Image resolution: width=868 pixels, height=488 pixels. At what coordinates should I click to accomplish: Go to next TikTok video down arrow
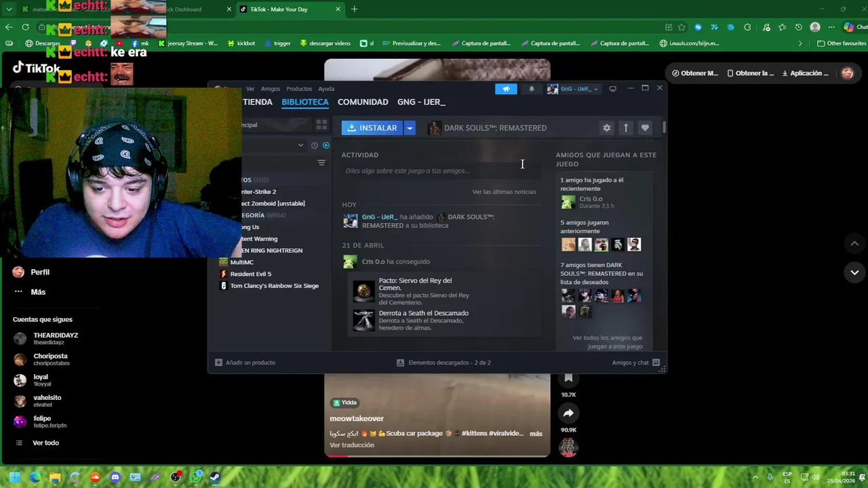click(854, 272)
